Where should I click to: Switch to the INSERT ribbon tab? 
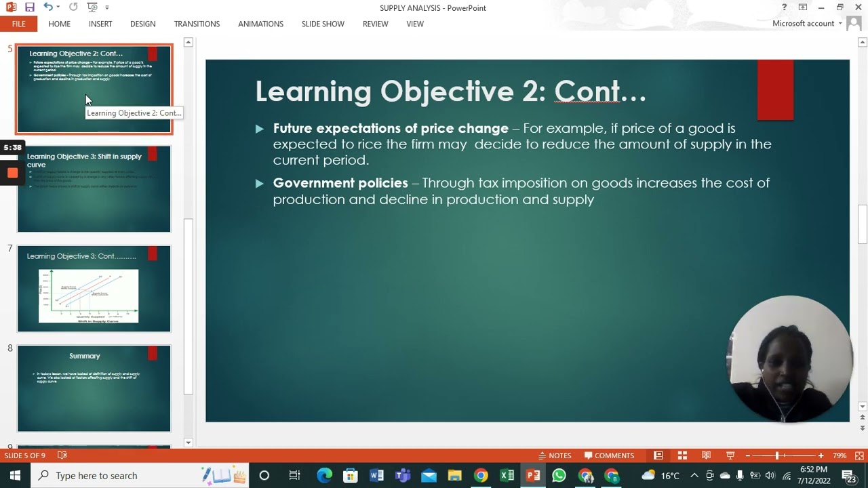(x=100, y=24)
